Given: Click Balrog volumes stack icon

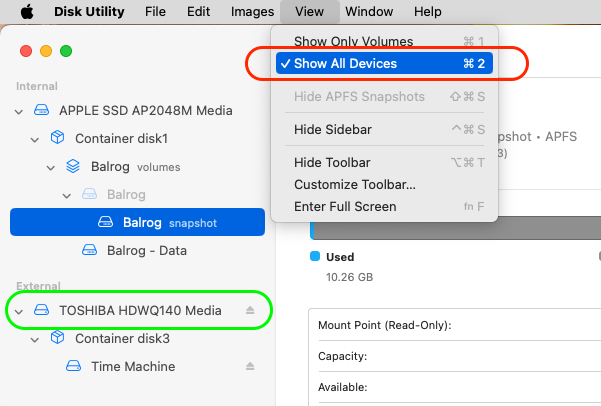Looking at the screenshot, I should pos(73,166).
